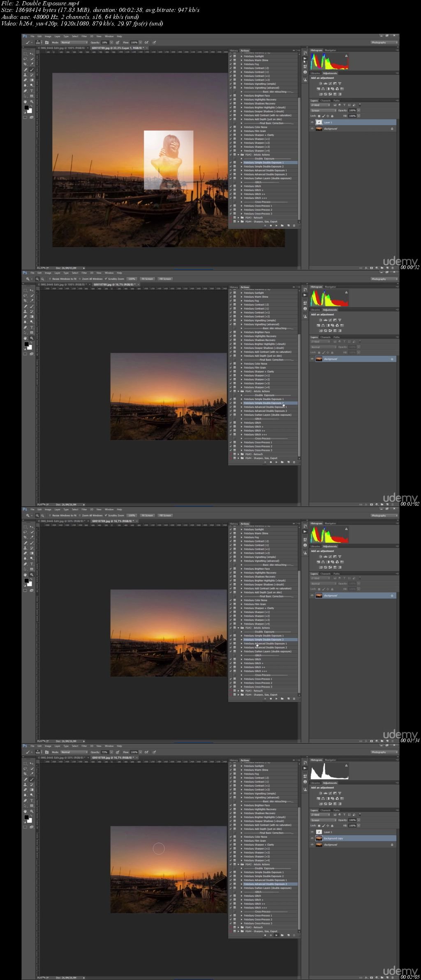Select the Pen tool in the 00:00:32 frame

coord(25,91)
